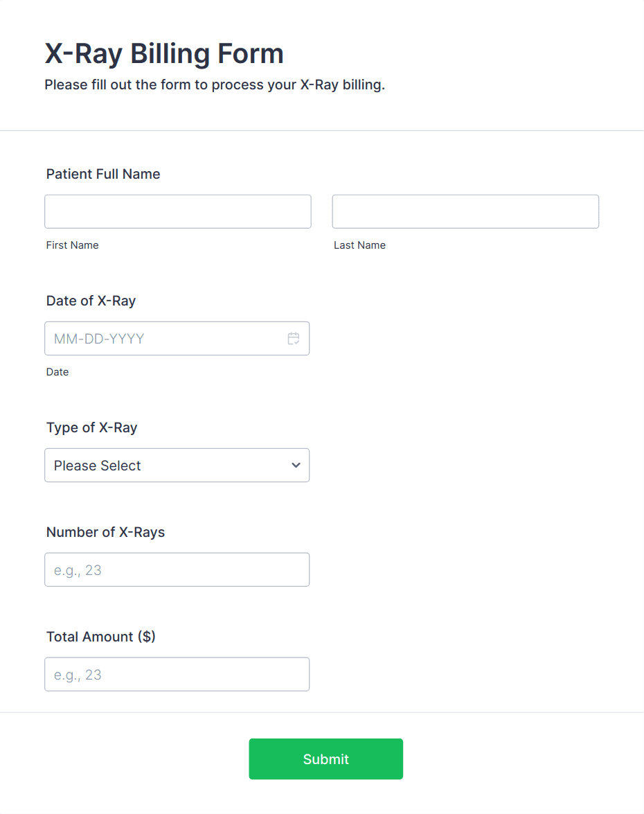Viewport: 644px width, 814px height.
Task: Select the Total Amount ($) field
Action: click(177, 674)
